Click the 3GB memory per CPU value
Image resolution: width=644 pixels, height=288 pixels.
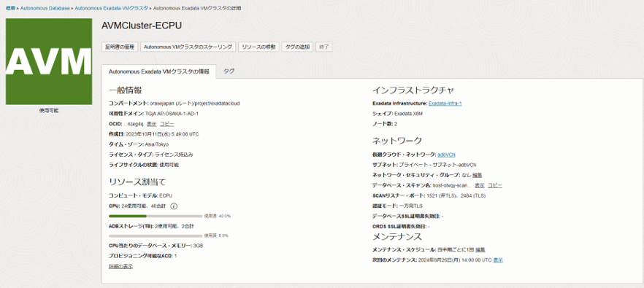(198, 246)
